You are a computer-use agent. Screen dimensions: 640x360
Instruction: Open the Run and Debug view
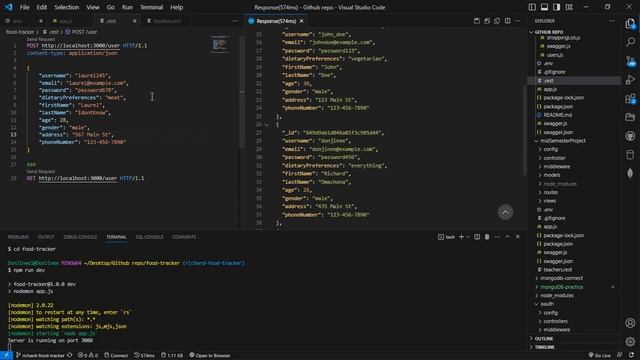[x=630, y=80]
